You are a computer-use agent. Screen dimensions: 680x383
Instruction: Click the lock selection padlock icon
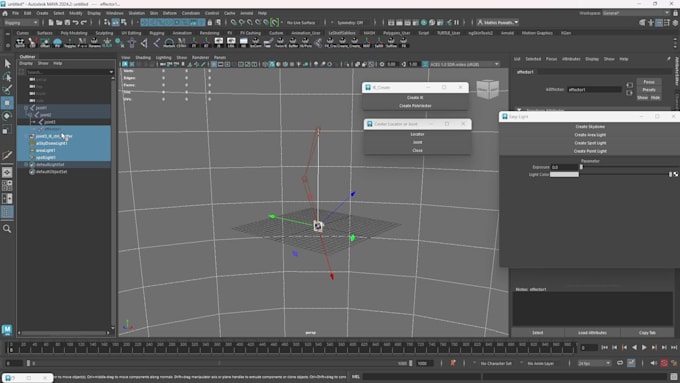(210, 23)
